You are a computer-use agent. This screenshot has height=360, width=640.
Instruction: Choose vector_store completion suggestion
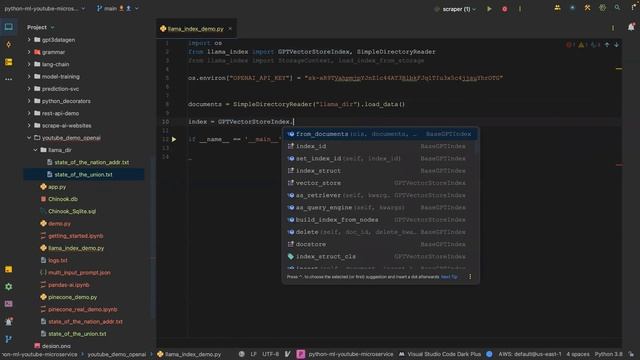click(x=380, y=183)
